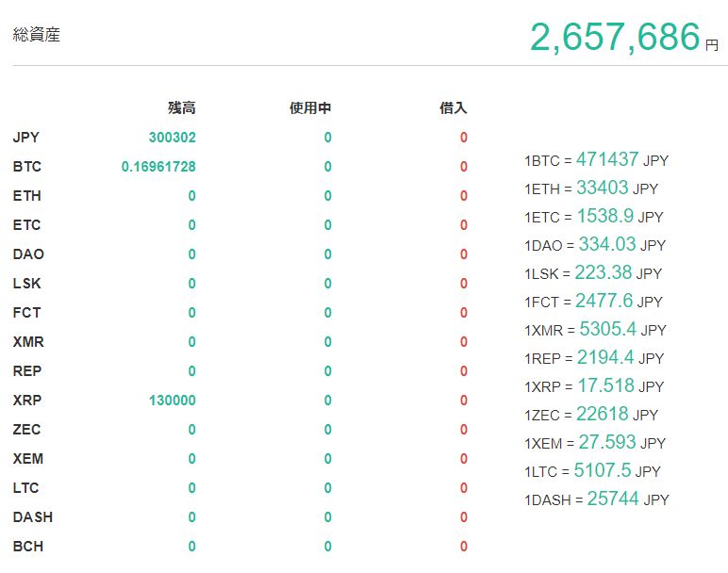Click the in-use amount for BTC
Image resolution: width=728 pixels, height=573 pixels.
pos(327,167)
